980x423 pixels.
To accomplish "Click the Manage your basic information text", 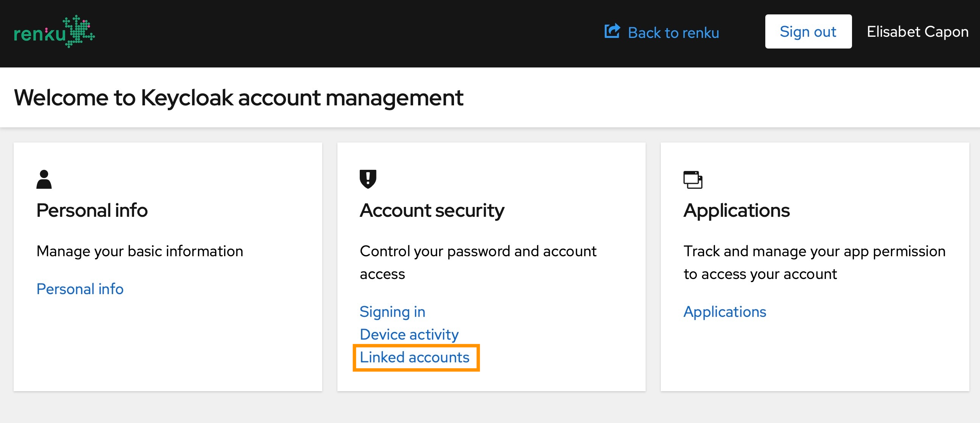I will pyautogui.click(x=140, y=251).
